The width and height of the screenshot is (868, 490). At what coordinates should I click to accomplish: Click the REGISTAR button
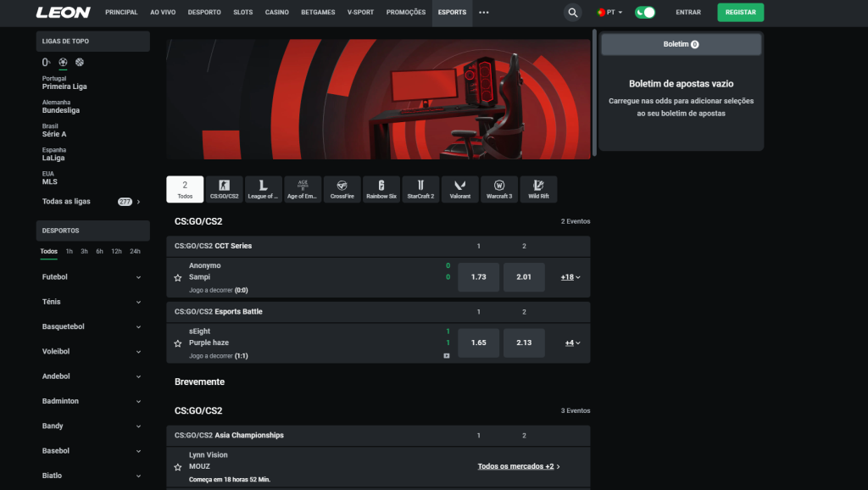(740, 12)
